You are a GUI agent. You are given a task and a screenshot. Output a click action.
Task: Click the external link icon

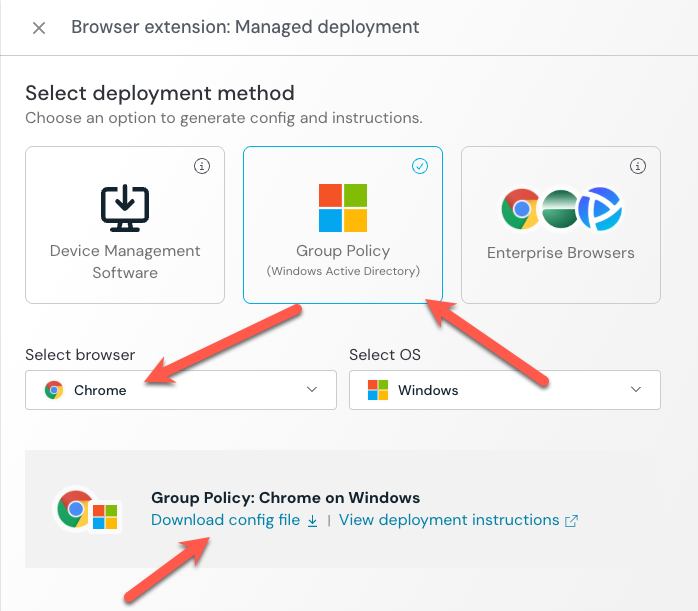[x=571, y=521]
